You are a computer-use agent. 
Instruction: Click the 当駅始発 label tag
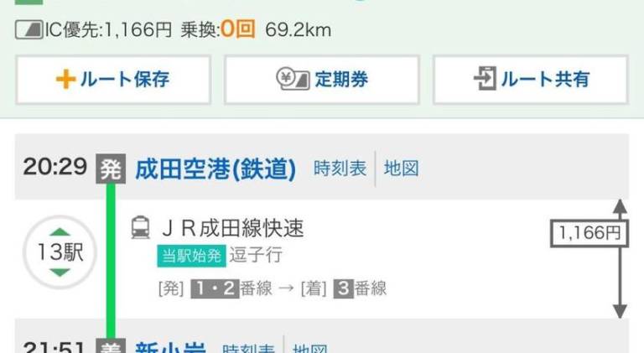(x=191, y=256)
